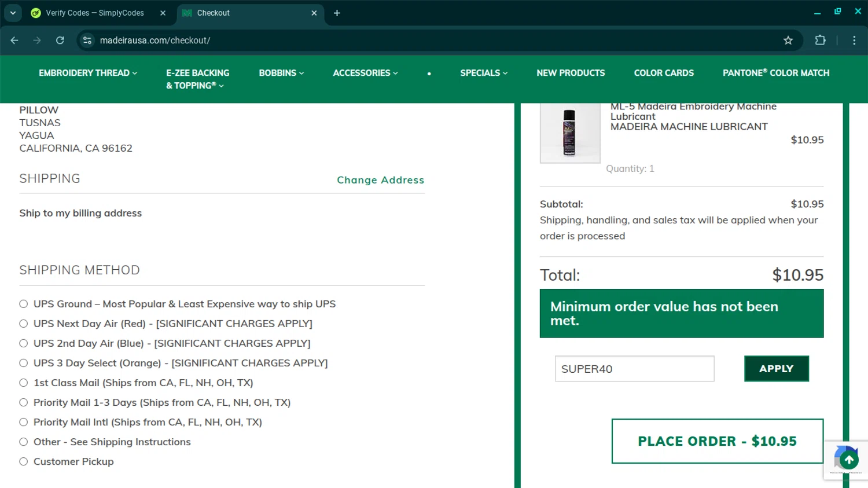Choose UPS 3 Day Select (Orange)
This screenshot has height=488, width=868.
click(24, 363)
